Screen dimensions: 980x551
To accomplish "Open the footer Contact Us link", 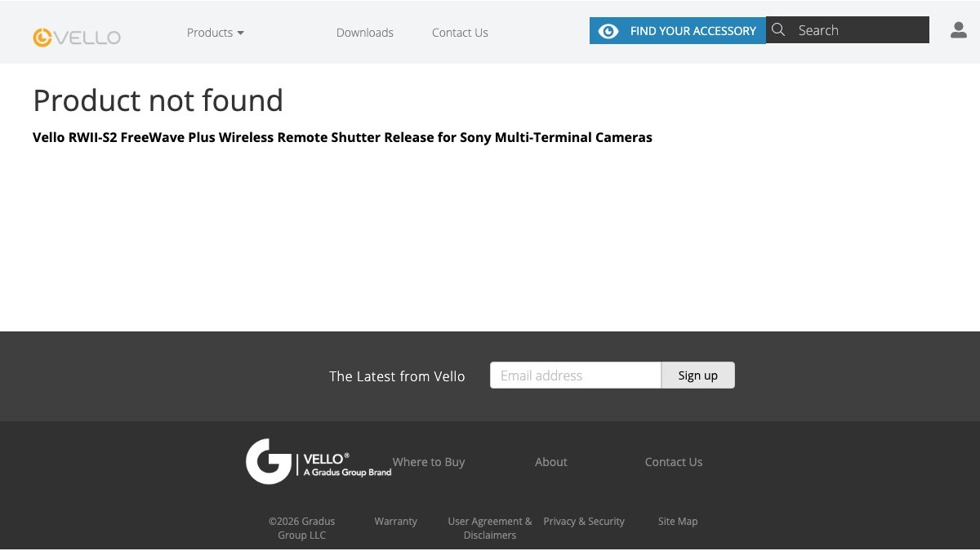I will click(674, 462).
